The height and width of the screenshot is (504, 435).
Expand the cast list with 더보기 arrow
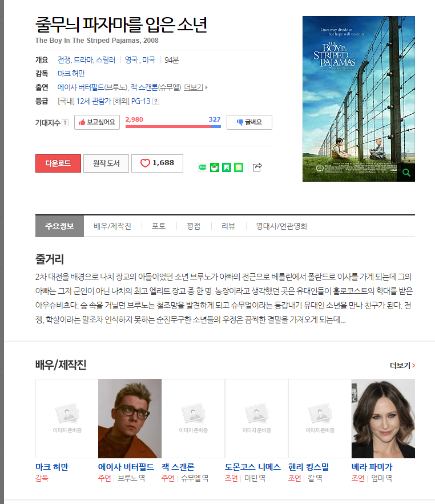click(x=195, y=87)
